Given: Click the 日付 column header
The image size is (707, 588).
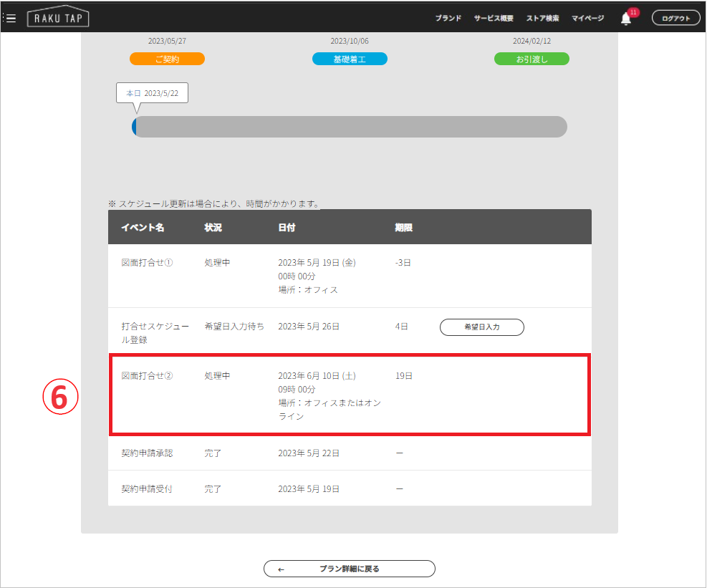Looking at the screenshot, I should (x=287, y=227).
